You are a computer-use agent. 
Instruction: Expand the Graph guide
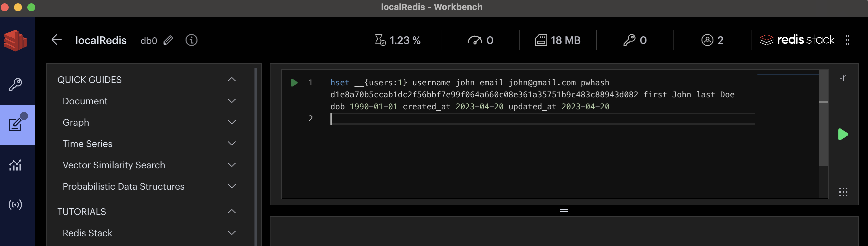pos(231,122)
